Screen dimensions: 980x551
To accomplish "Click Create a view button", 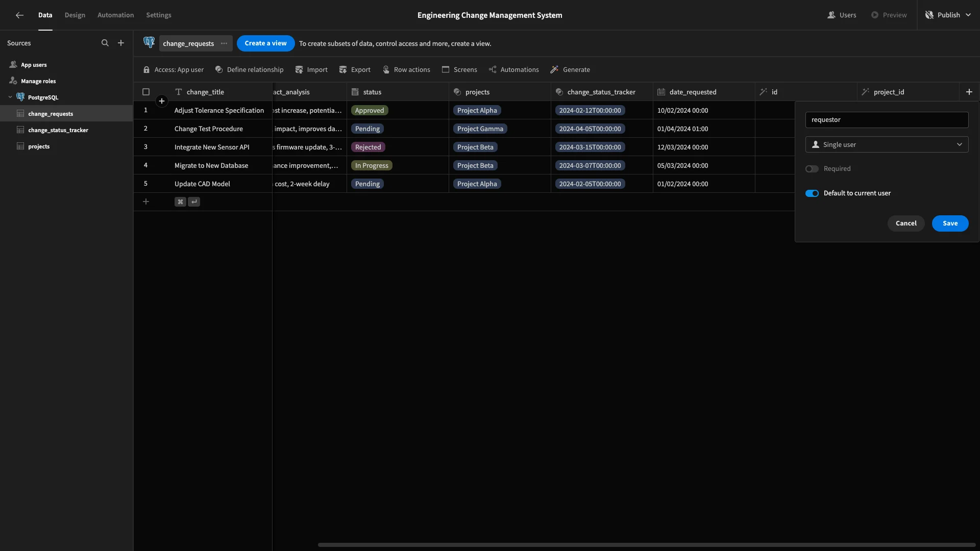I will tap(266, 43).
